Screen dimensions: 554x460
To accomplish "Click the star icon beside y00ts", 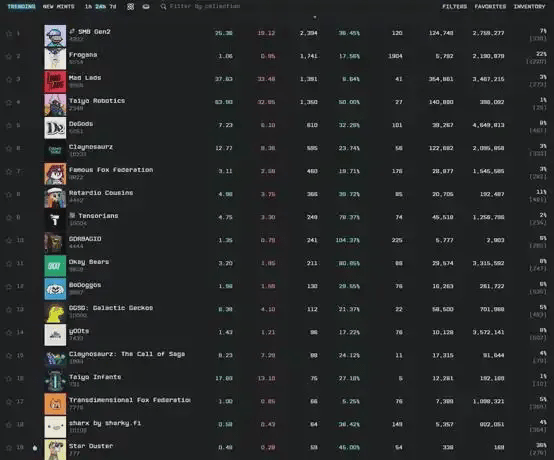I will click(9, 333).
